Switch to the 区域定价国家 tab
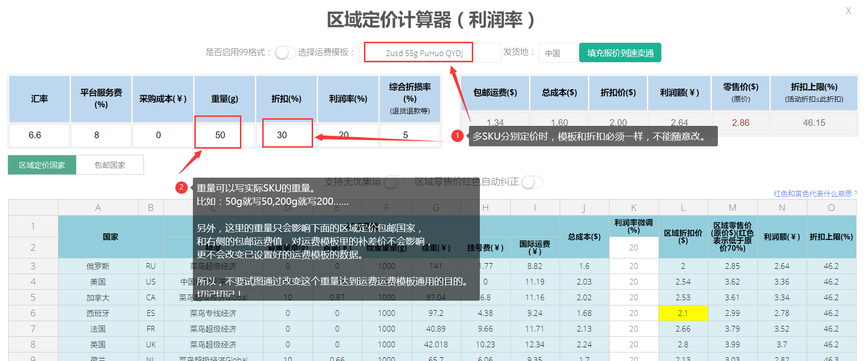Image resolution: width=868 pixels, height=361 pixels. click(x=42, y=165)
